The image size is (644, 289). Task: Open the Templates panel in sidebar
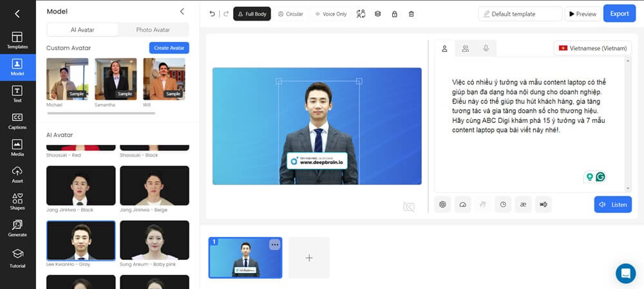tap(17, 41)
